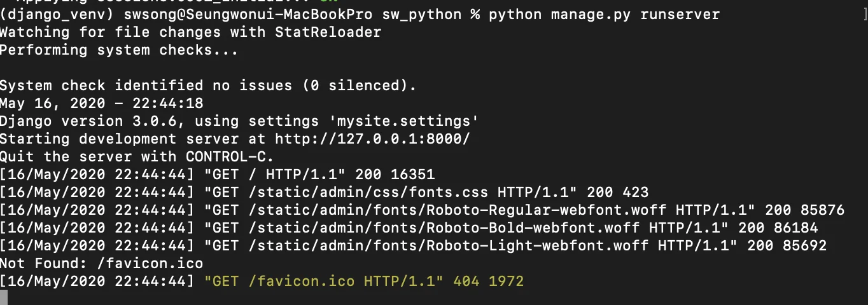This screenshot has height=305, width=868.
Task: Click the 'Quit the server with CONTROL-C.' line
Action: (137, 156)
